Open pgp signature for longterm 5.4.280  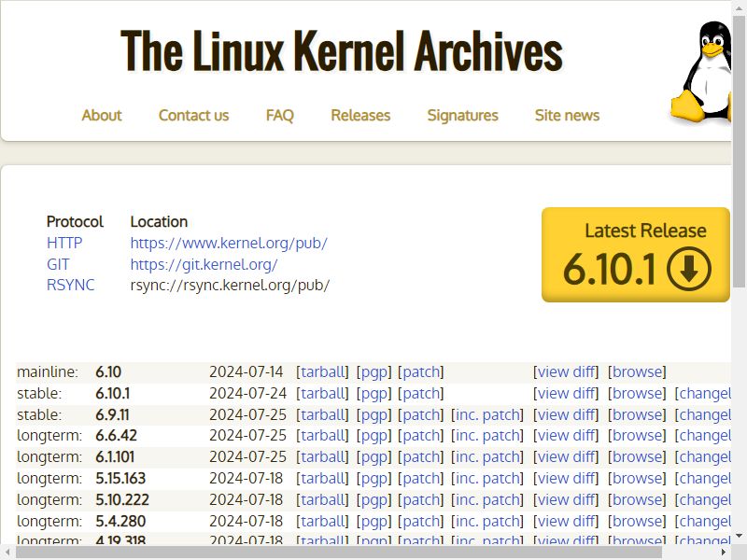click(x=374, y=522)
